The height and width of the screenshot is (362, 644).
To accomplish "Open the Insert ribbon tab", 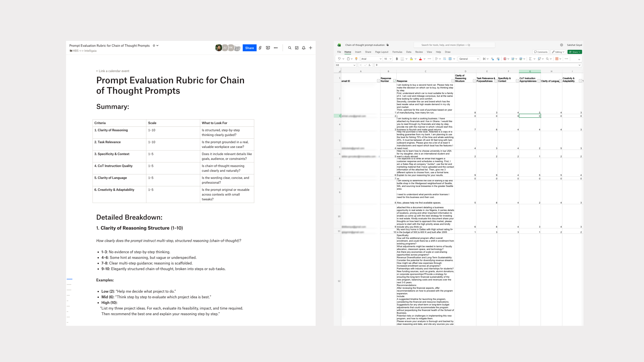I will click(x=358, y=52).
